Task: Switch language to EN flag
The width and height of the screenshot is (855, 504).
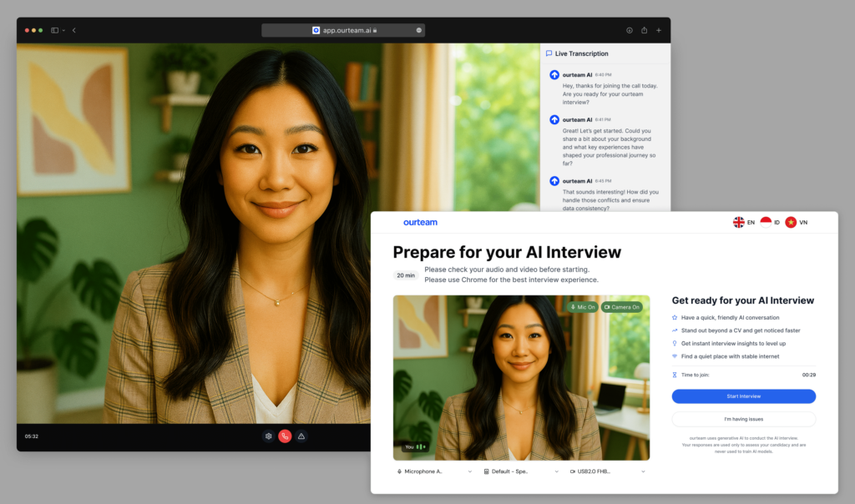Action: 744,223
